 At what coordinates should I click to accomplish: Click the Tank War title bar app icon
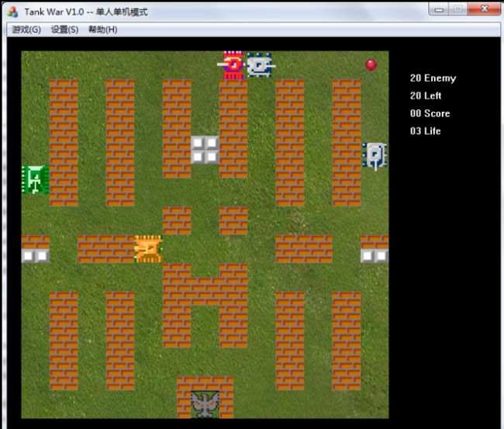[x=13, y=12]
